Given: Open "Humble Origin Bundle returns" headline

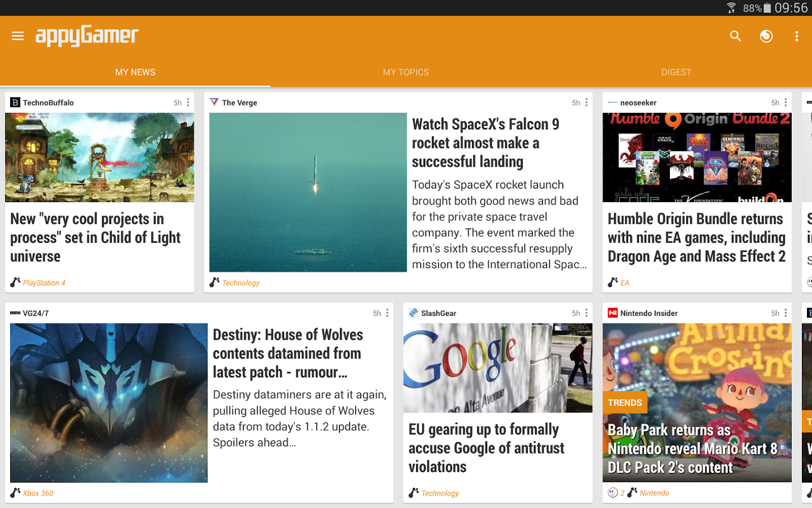Looking at the screenshot, I should coord(696,238).
